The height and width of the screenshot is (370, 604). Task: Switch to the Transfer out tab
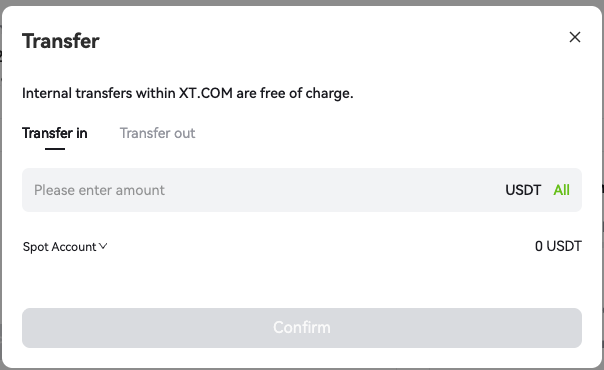pos(157,133)
